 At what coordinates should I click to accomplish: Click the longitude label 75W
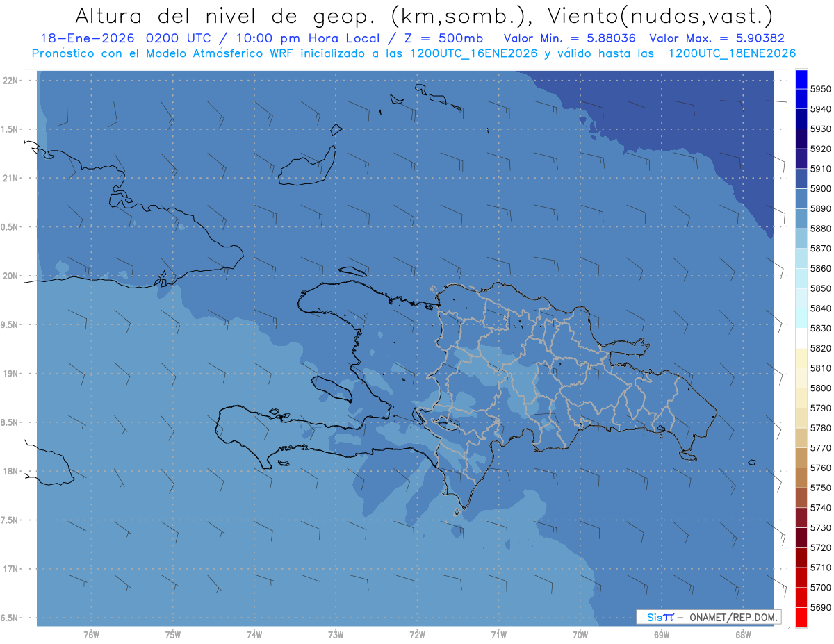pos(173,635)
